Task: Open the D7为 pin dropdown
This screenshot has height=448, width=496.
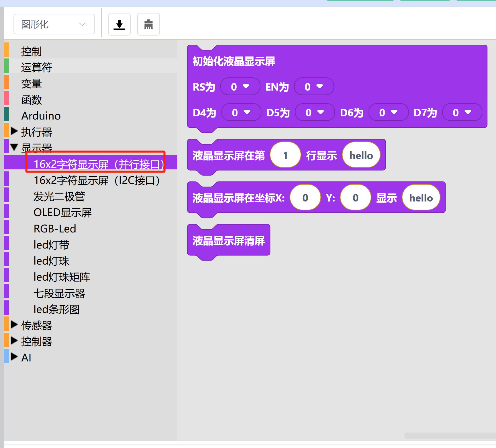Action: 462,113
